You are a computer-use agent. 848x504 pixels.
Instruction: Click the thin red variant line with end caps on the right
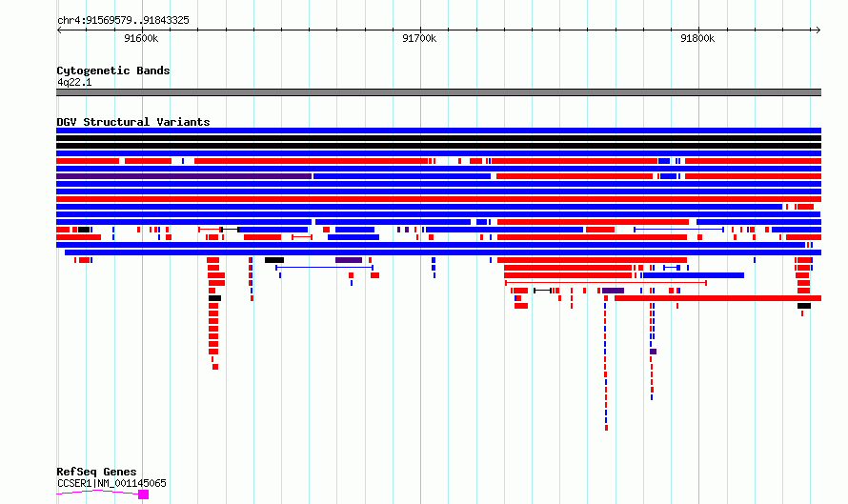coord(606,282)
